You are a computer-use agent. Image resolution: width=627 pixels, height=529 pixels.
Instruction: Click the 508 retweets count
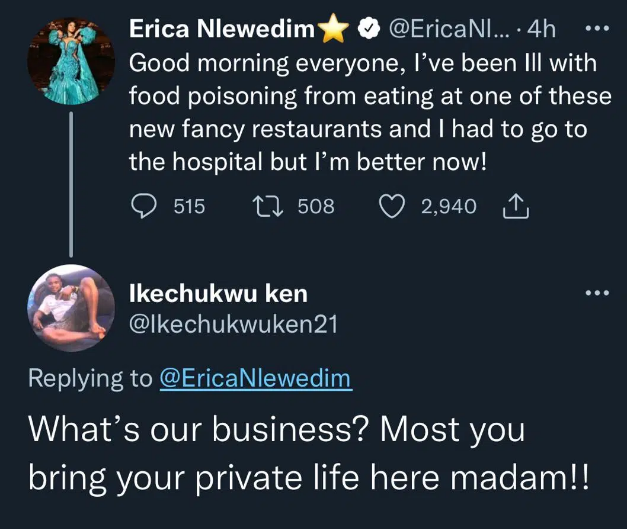316,207
